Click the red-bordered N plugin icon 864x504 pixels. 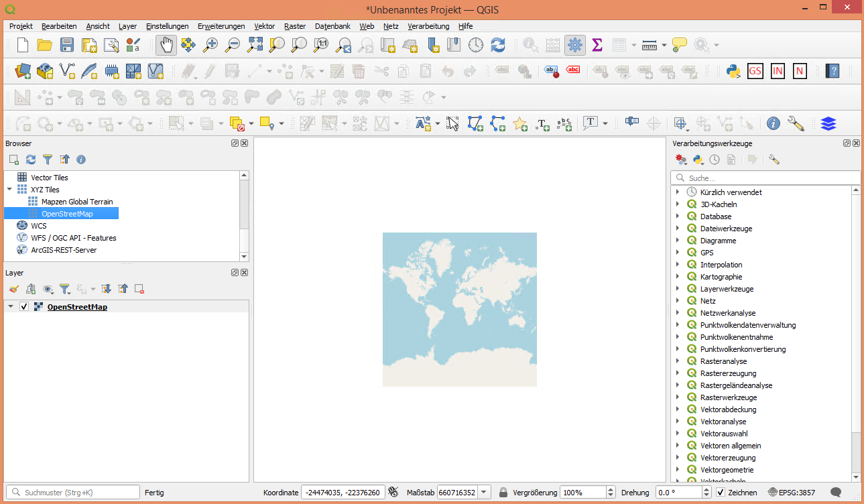800,70
